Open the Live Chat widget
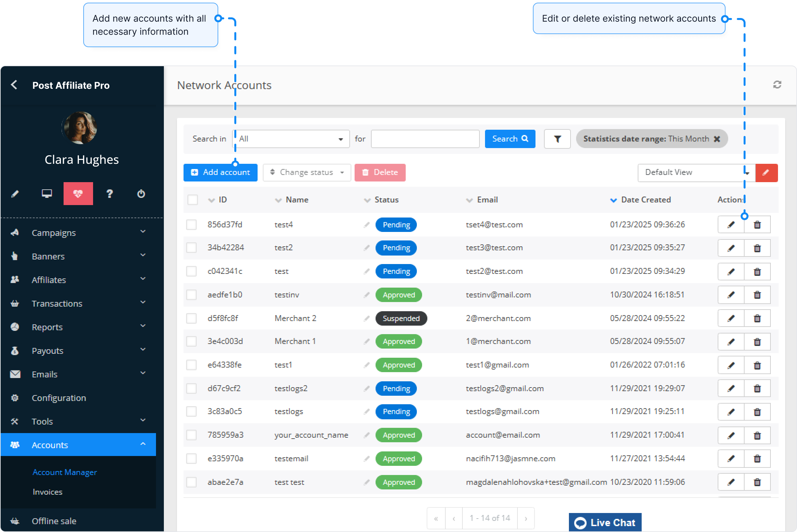The width and height of the screenshot is (797, 532). pos(605,522)
